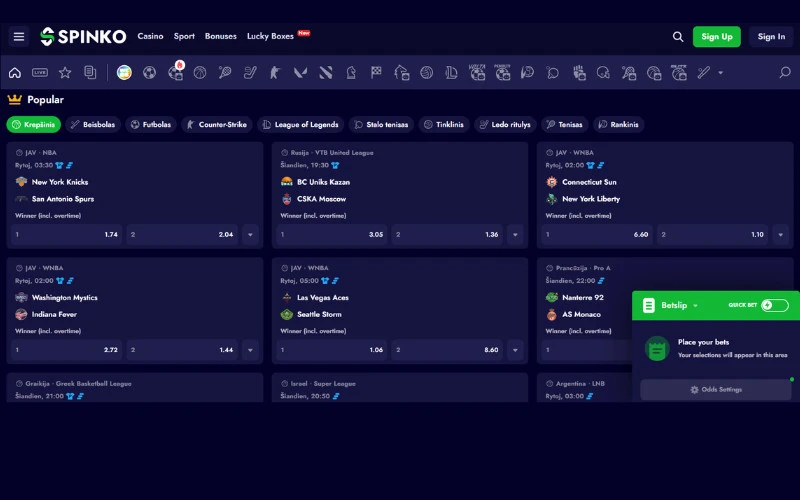Switch to League of Legends tab

pos(301,124)
